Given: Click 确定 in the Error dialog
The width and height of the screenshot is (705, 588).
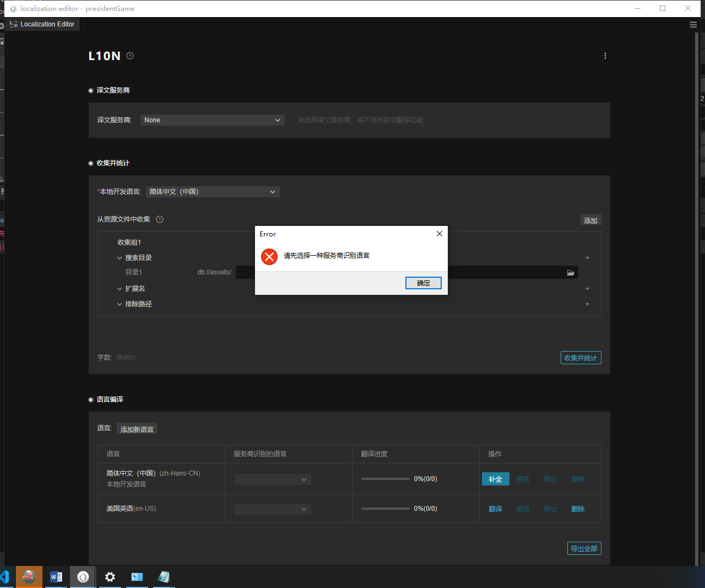Looking at the screenshot, I should pyautogui.click(x=424, y=283).
